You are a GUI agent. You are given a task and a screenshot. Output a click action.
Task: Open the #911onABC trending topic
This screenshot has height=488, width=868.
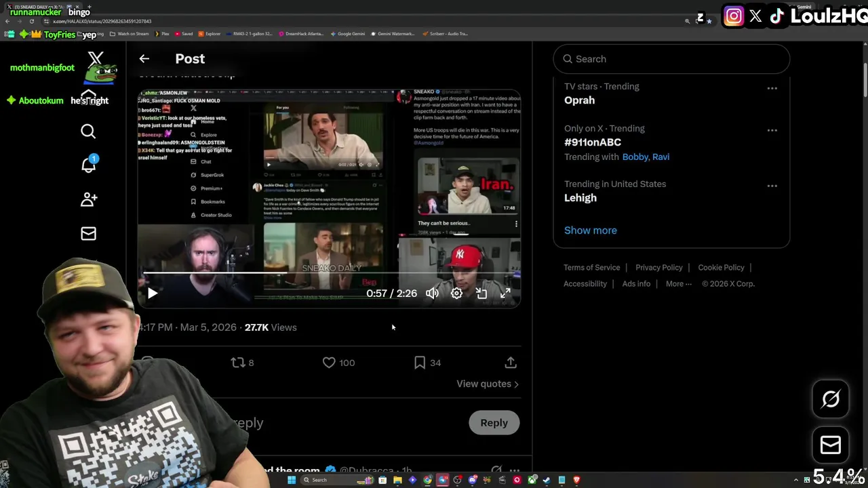[593, 142]
